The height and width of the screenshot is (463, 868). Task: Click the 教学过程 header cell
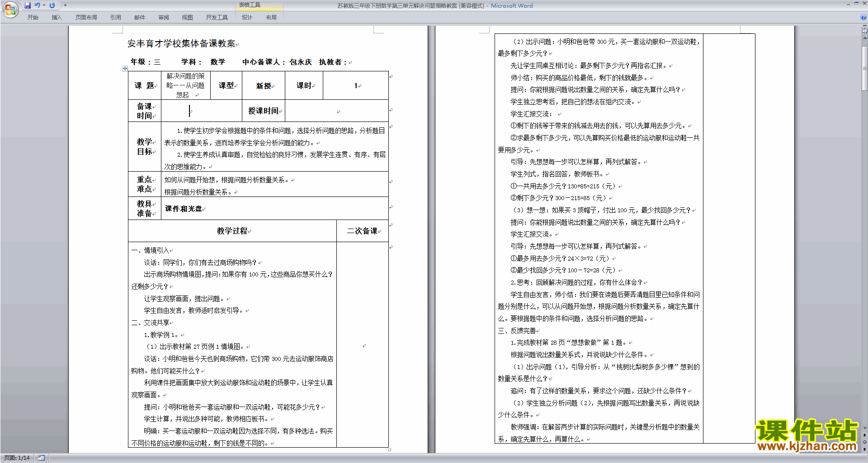coord(232,231)
